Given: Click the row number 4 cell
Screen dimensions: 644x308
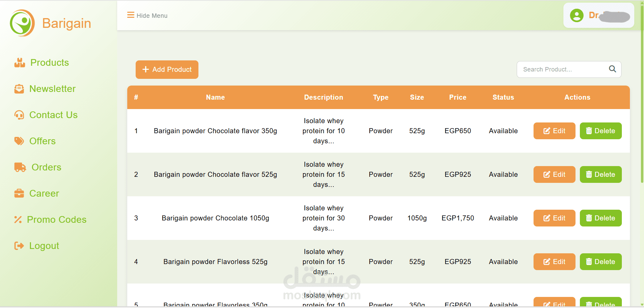Looking at the screenshot, I should tap(136, 262).
